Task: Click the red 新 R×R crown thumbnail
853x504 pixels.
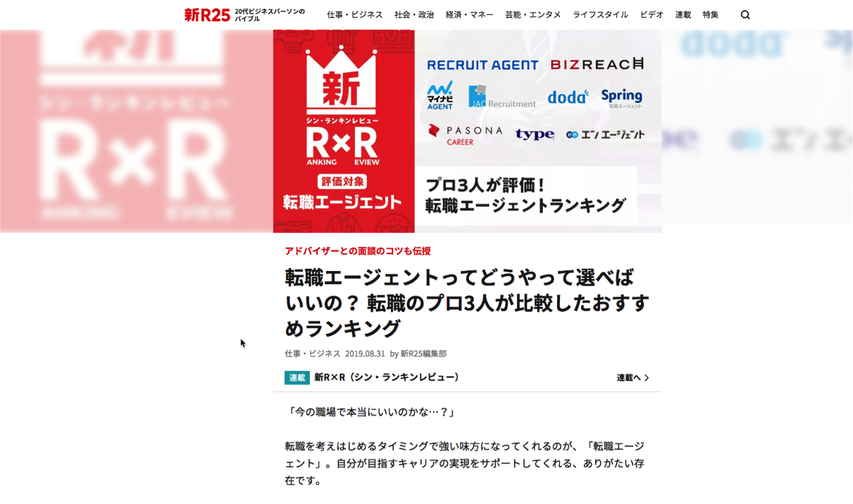Action: pyautogui.click(x=343, y=131)
